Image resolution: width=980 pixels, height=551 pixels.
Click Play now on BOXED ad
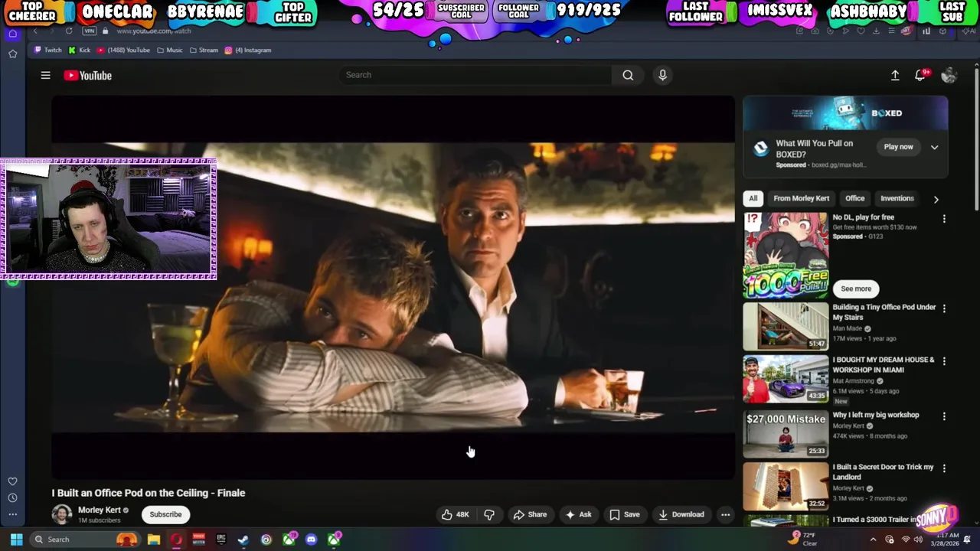[x=898, y=147]
